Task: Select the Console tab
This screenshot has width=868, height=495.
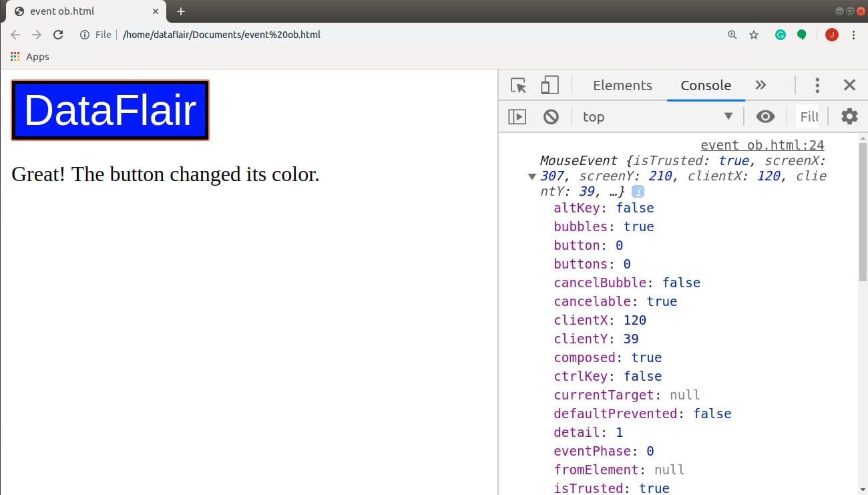Action: click(x=706, y=85)
